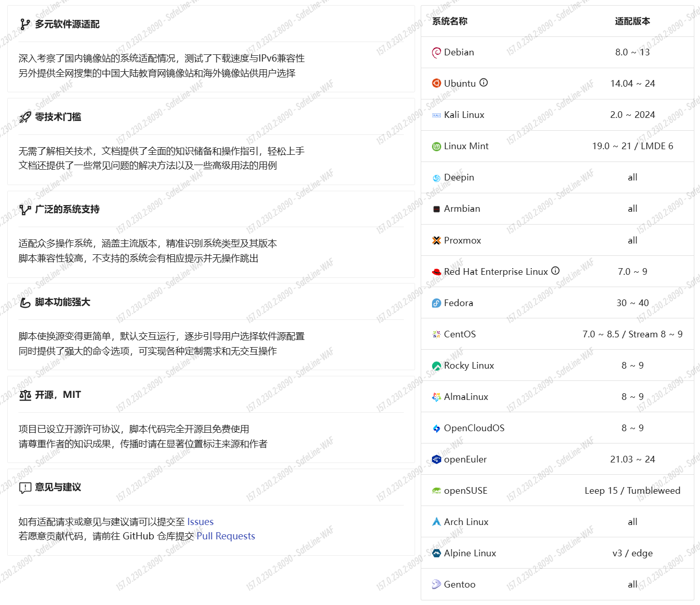Select the AlmaLinux name
Viewport: 700px width, 605px height.
click(466, 397)
